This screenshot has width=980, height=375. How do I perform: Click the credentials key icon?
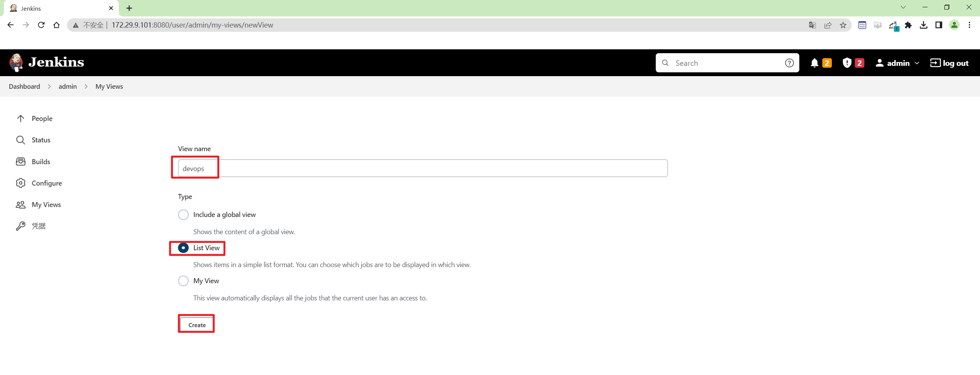(21, 226)
